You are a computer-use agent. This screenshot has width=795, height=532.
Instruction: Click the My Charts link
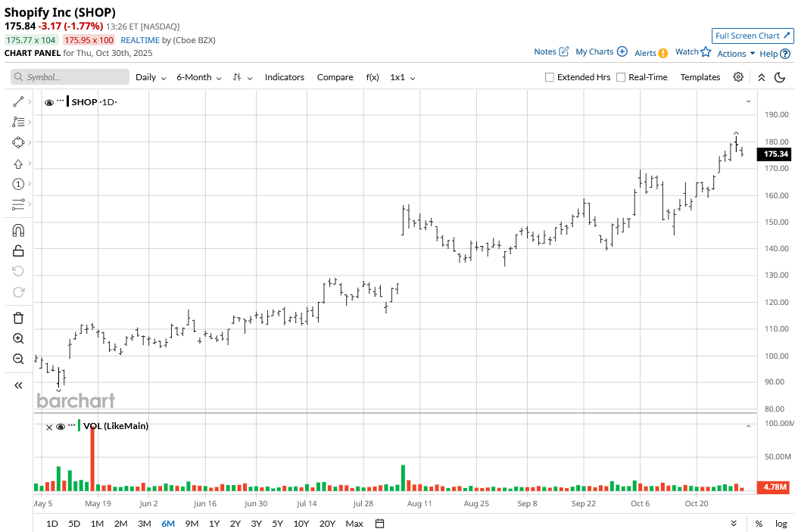[594, 51]
